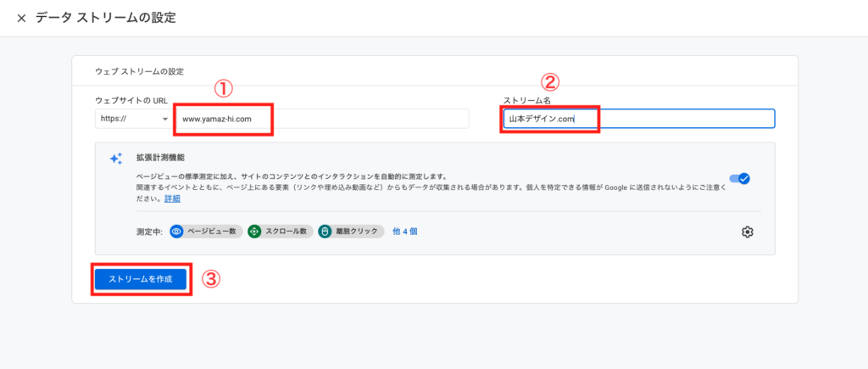Click the 拡張計測機能 heading text

pyautogui.click(x=159, y=157)
